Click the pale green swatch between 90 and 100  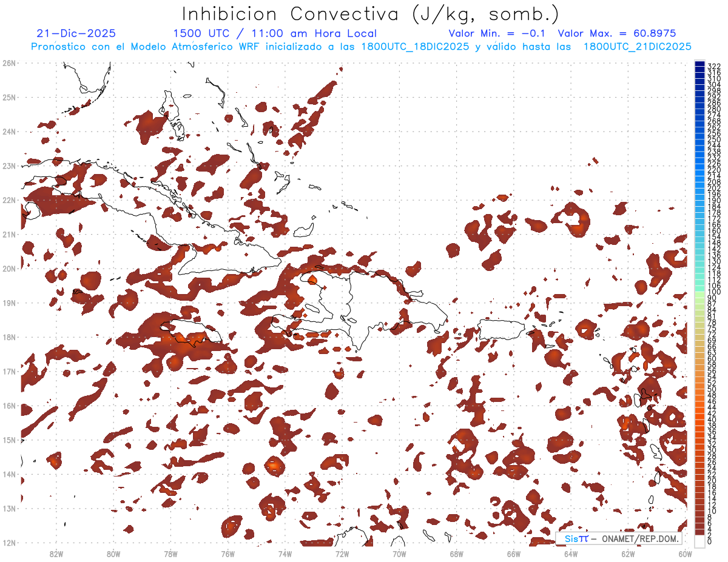coord(699,295)
